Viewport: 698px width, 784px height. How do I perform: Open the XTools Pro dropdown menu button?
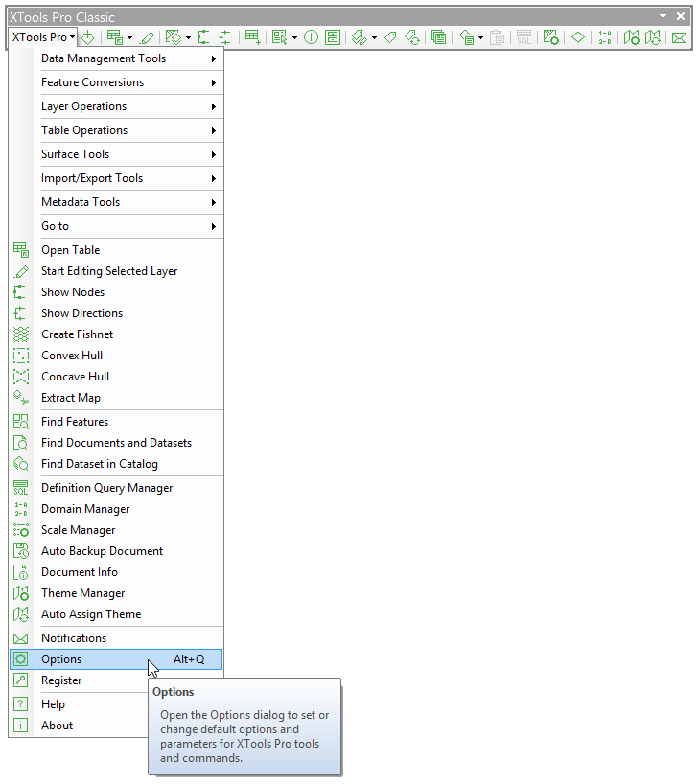[x=43, y=37]
